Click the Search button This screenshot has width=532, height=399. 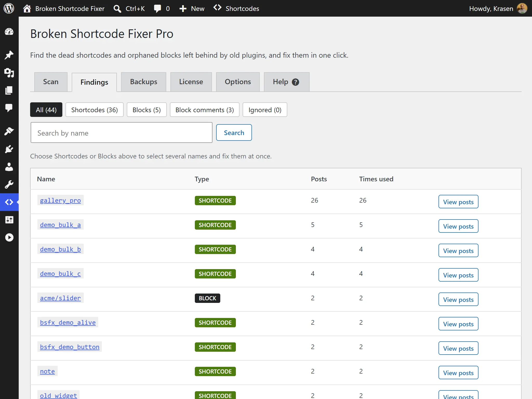234,132
